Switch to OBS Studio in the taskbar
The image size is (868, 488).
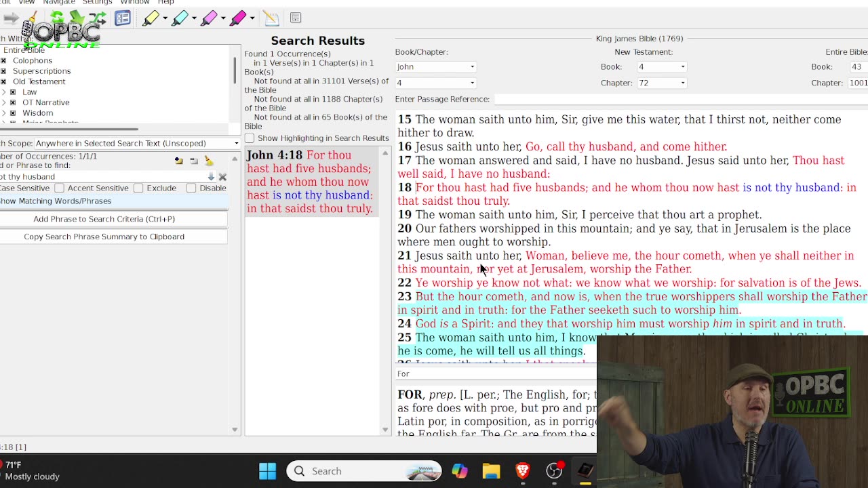click(555, 471)
